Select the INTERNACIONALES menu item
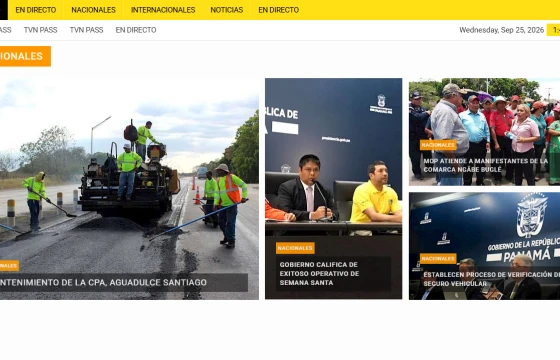This screenshot has width=560, height=360. [x=163, y=10]
